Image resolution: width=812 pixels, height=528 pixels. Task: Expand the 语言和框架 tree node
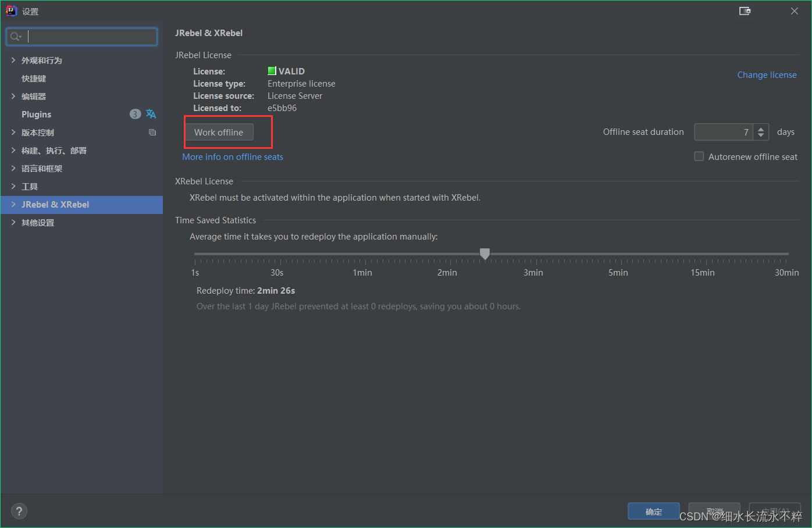(13, 168)
